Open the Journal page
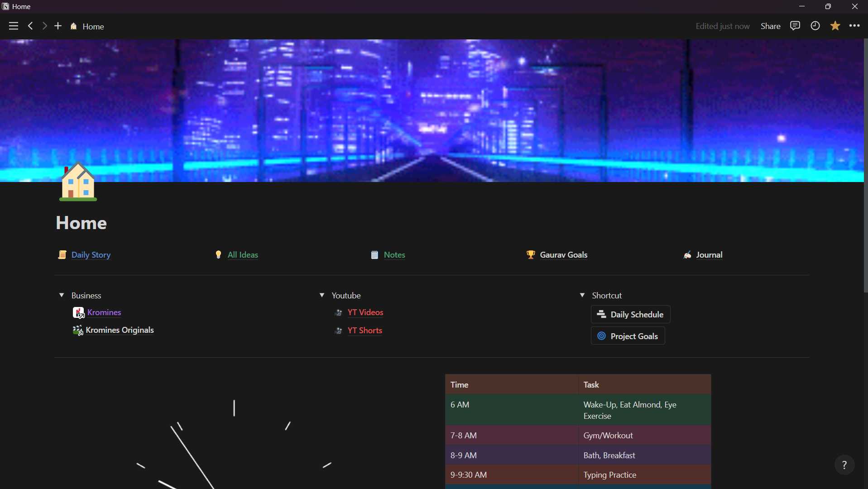The image size is (868, 489). 709,255
